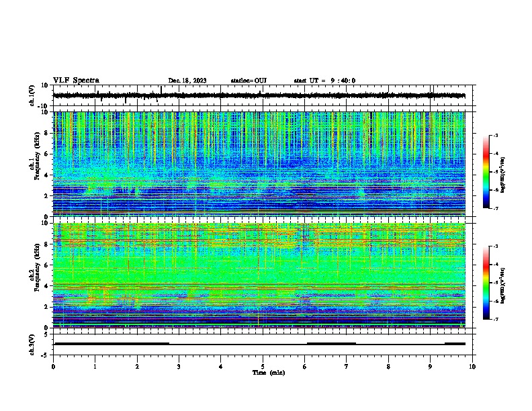Viewport: 532px width, 411px height.
Task: Click the "start UT = 9:40:0" label
Action: point(324,81)
